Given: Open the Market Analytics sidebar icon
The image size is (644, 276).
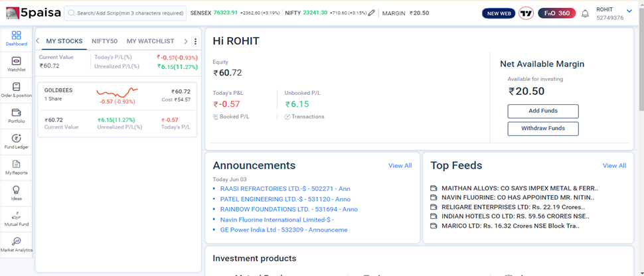Looking at the screenshot, I should pos(17,241).
